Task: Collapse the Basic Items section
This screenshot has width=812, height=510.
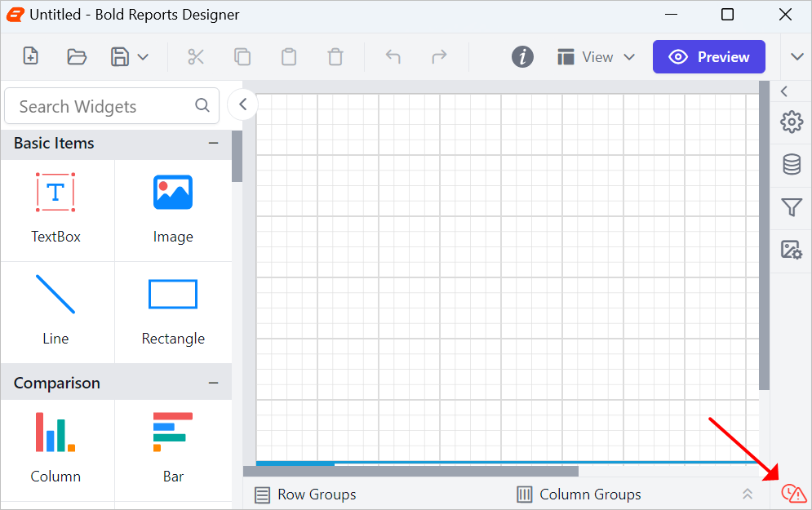Action: tap(213, 143)
